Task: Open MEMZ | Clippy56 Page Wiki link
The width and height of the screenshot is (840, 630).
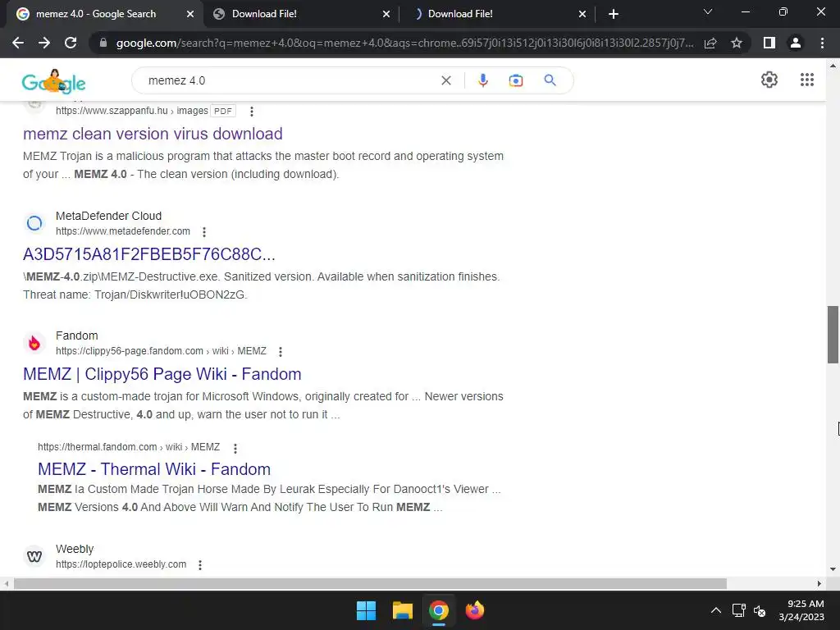Action: (x=162, y=374)
